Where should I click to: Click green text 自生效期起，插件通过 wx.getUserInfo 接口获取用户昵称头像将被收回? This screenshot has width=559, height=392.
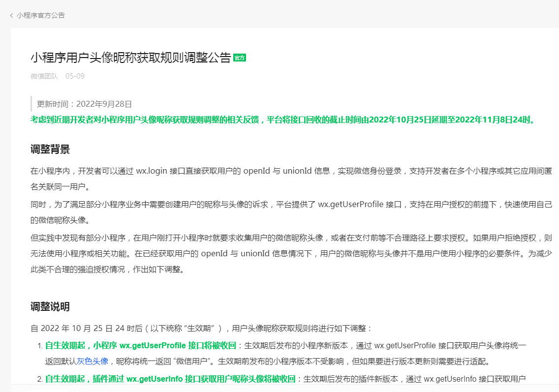click(x=170, y=379)
